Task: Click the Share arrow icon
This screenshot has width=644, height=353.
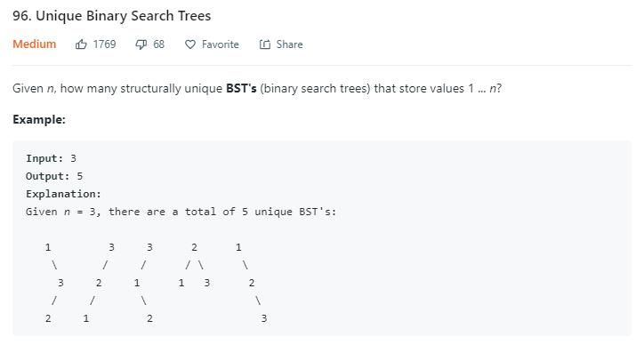Action: [265, 44]
